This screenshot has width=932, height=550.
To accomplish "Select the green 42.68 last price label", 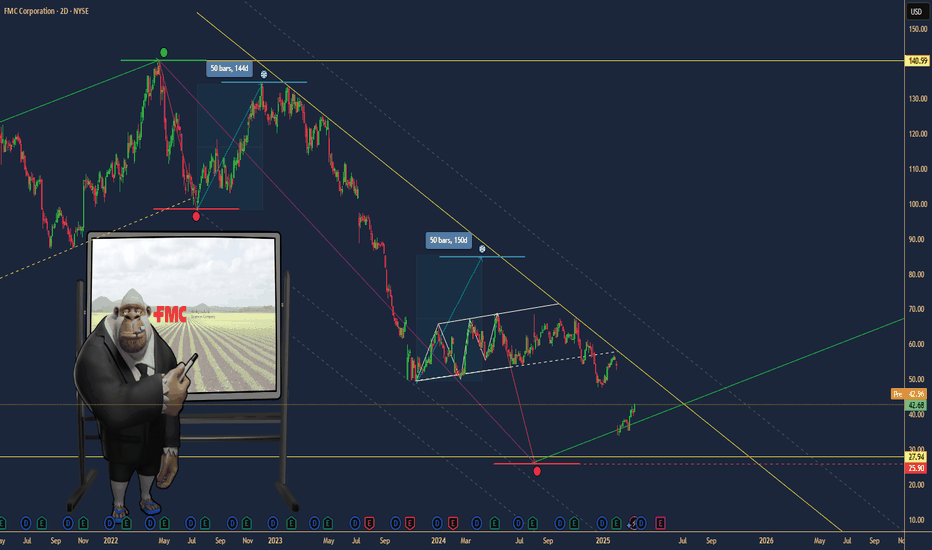I will [916, 405].
